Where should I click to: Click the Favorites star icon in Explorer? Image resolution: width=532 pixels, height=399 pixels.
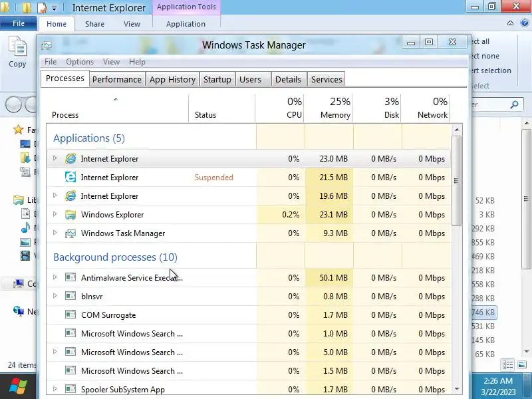coord(18,129)
